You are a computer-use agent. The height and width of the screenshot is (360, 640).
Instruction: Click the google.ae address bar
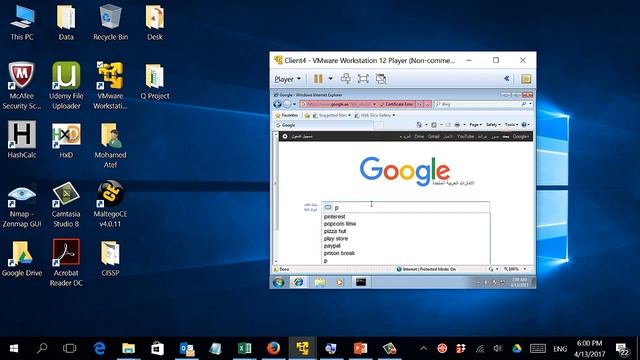pyautogui.click(x=339, y=104)
